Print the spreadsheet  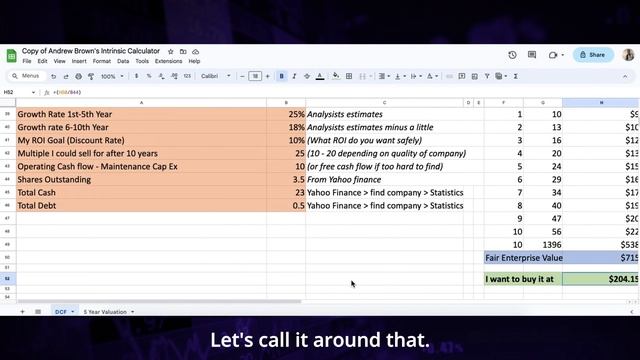(78, 76)
